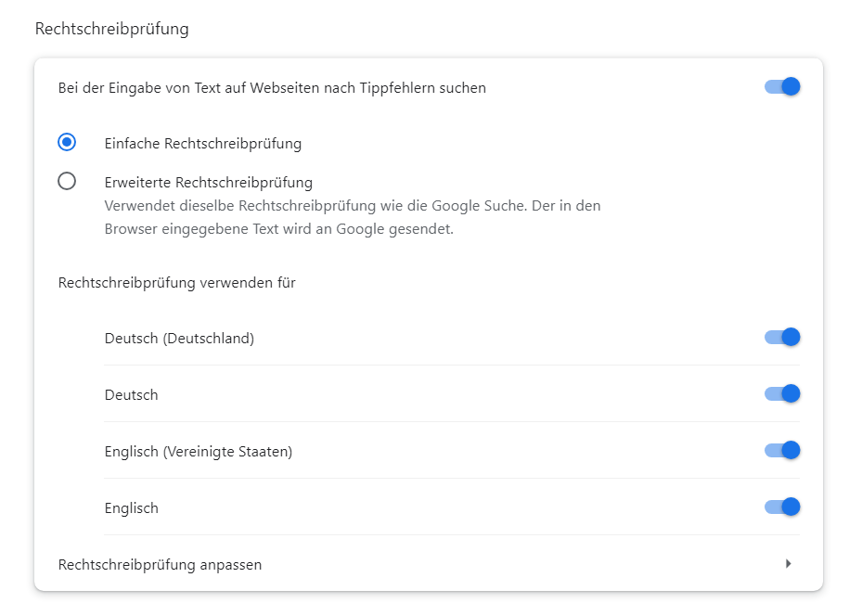Open the Rechtschreibprüfung anpassen row text
The height and width of the screenshot is (616, 862).
coord(160,564)
